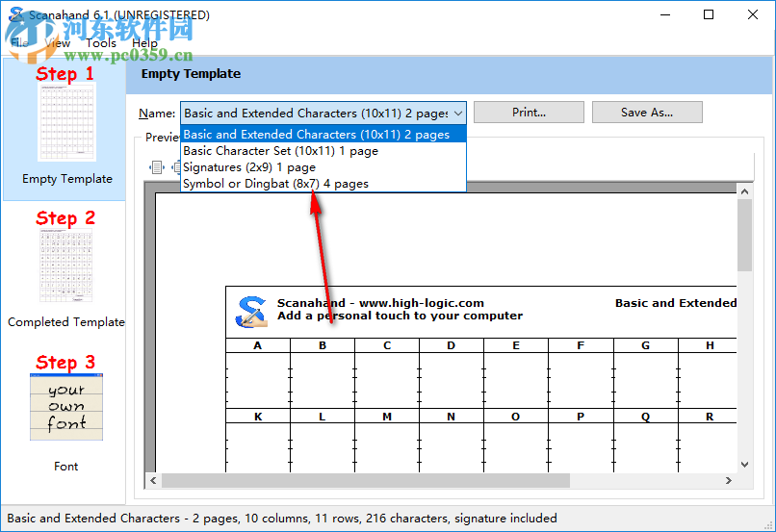
Task: Minimize the Scanahand window
Action: (x=665, y=14)
